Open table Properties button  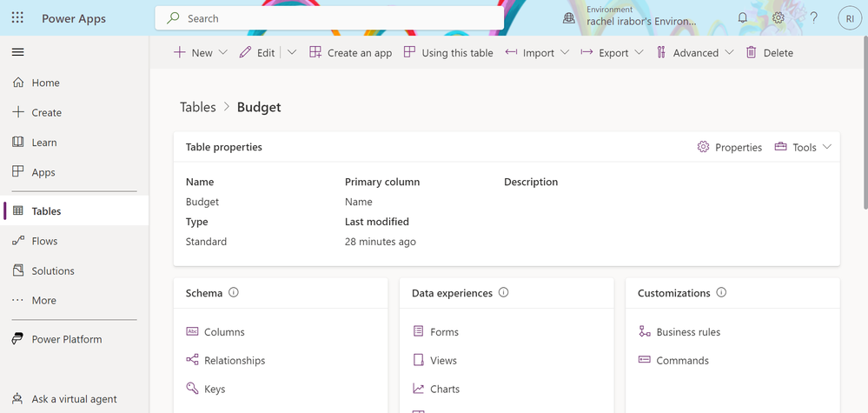[730, 147]
